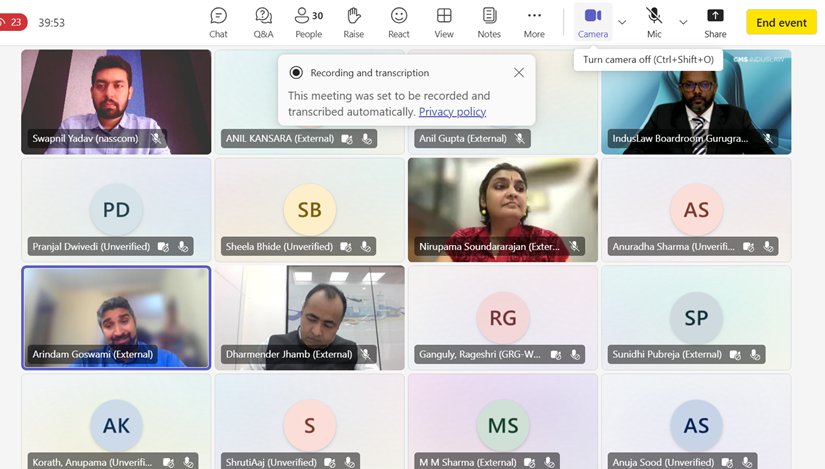The image size is (825, 469).
Task: Unmute the microphone
Action: [654, 23]
